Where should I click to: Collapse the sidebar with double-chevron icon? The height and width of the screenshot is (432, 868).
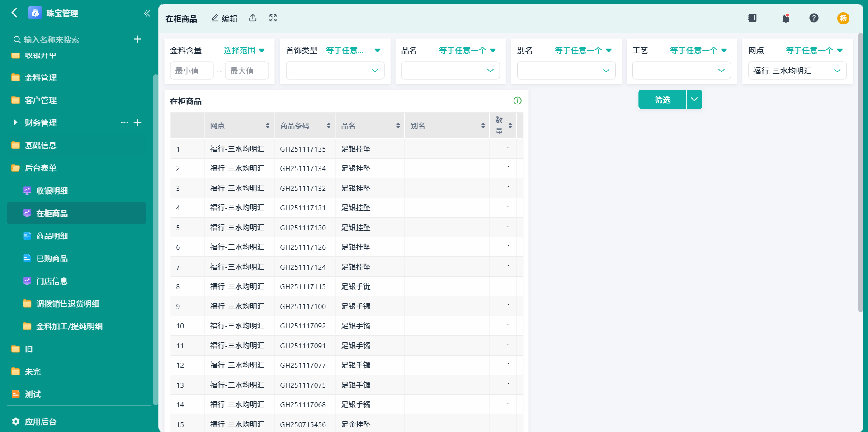146,13
